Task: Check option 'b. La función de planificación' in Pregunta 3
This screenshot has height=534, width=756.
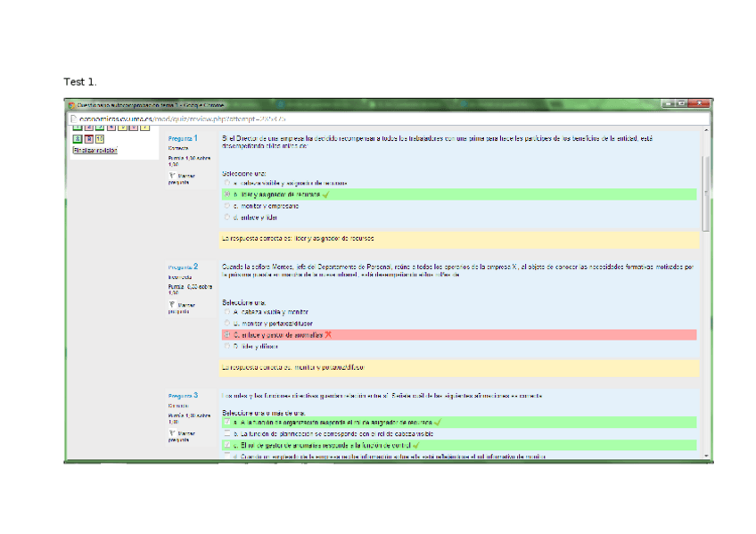Action: click(226, 431)
